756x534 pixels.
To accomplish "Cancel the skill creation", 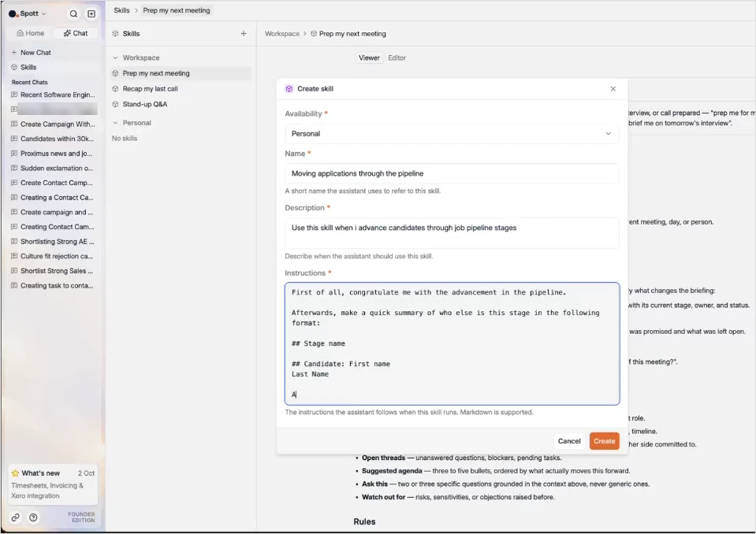I will point(569,441).
